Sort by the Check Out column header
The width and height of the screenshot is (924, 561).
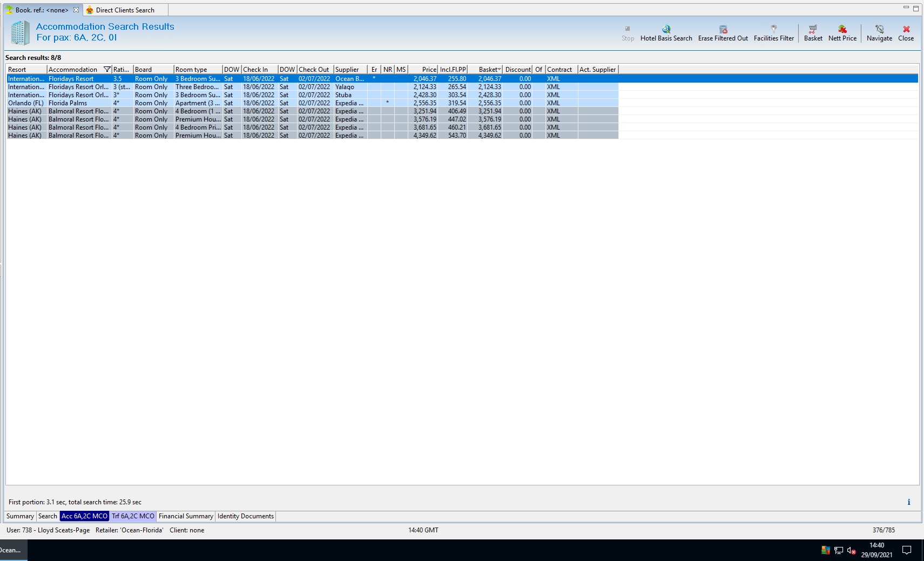[x=315, y=70]
